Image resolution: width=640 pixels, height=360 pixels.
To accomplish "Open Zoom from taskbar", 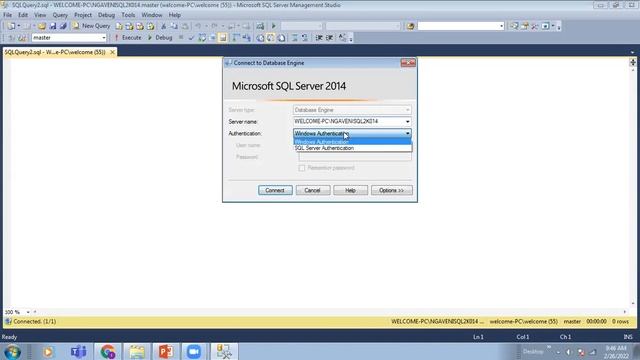I will click(194, 351).
